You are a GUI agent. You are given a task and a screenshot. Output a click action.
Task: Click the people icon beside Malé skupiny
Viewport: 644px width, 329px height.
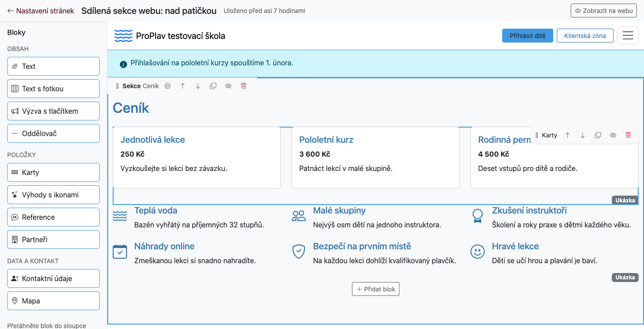pos(299,216)
